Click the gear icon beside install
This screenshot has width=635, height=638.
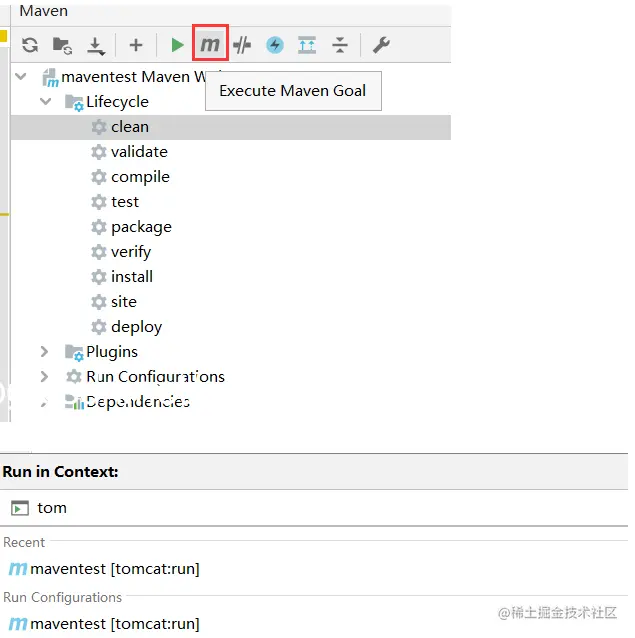pos(99,277)
